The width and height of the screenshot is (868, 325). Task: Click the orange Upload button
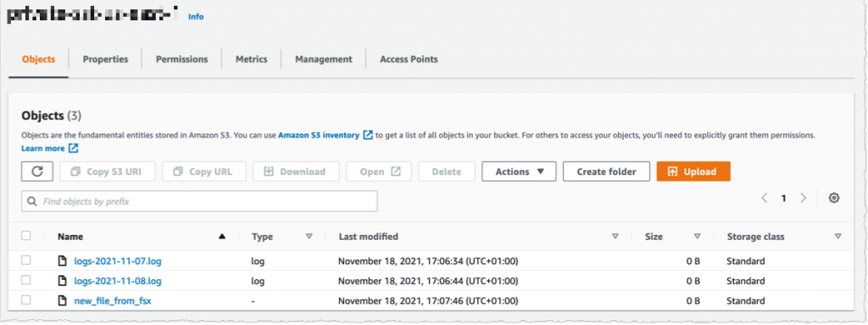tap(693, 171)
